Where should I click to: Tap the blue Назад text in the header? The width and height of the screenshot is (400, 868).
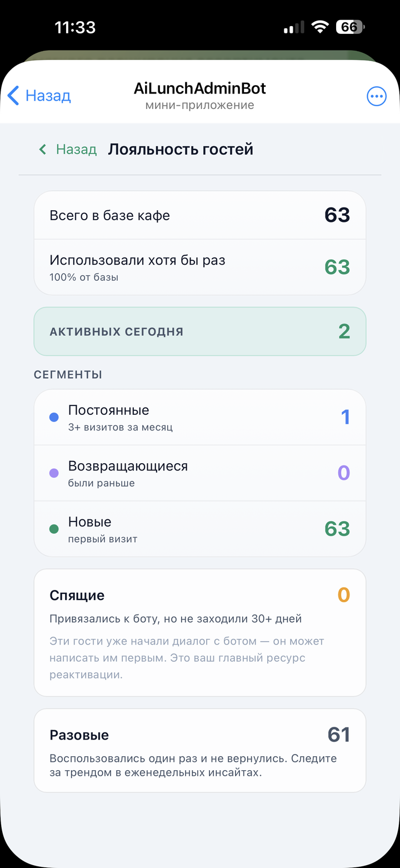click(48, 96)
